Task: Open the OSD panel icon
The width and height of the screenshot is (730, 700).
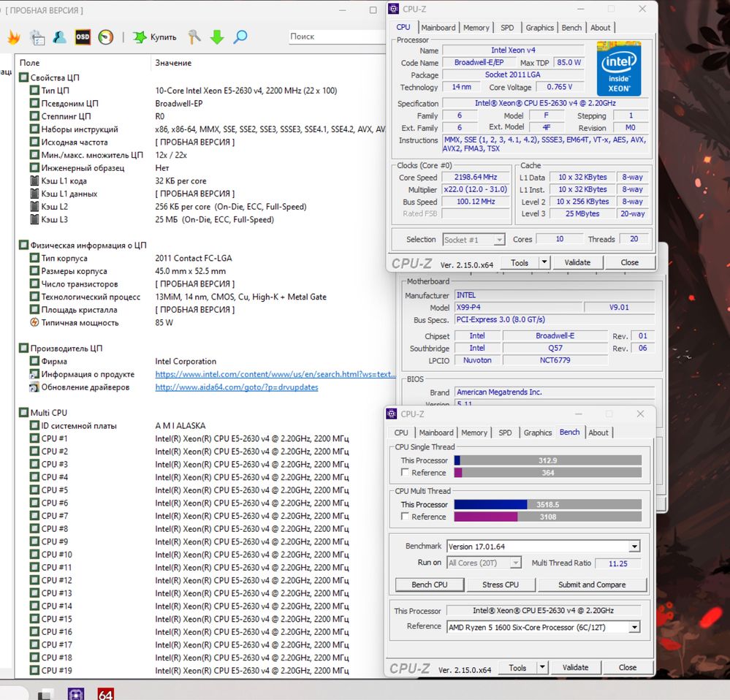Action: tap(83, 37)
